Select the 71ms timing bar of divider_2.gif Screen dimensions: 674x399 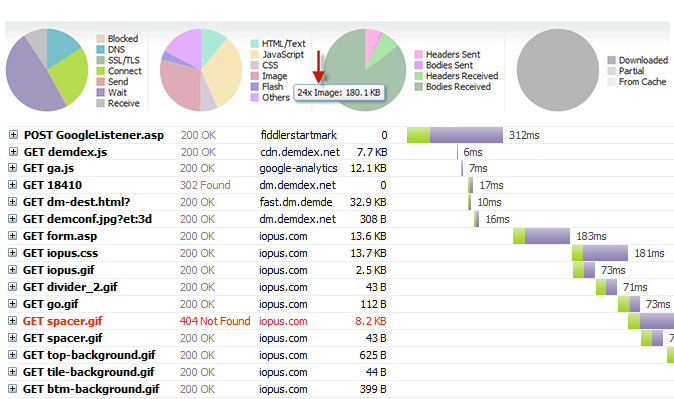coord(607,287)
